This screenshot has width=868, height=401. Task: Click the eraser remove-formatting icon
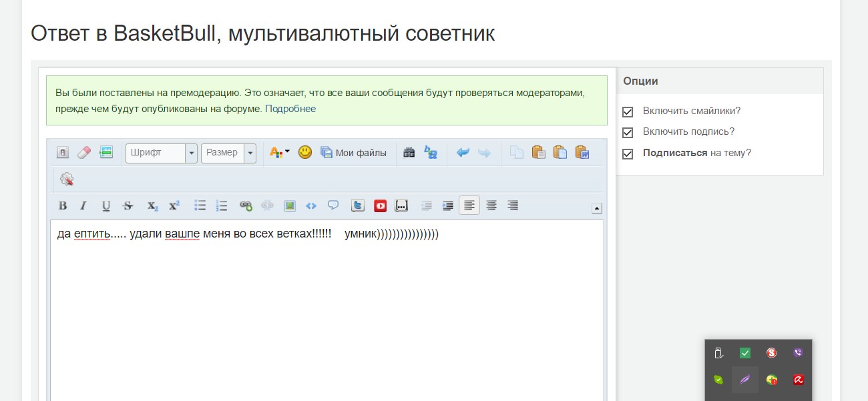coord(83,153)
